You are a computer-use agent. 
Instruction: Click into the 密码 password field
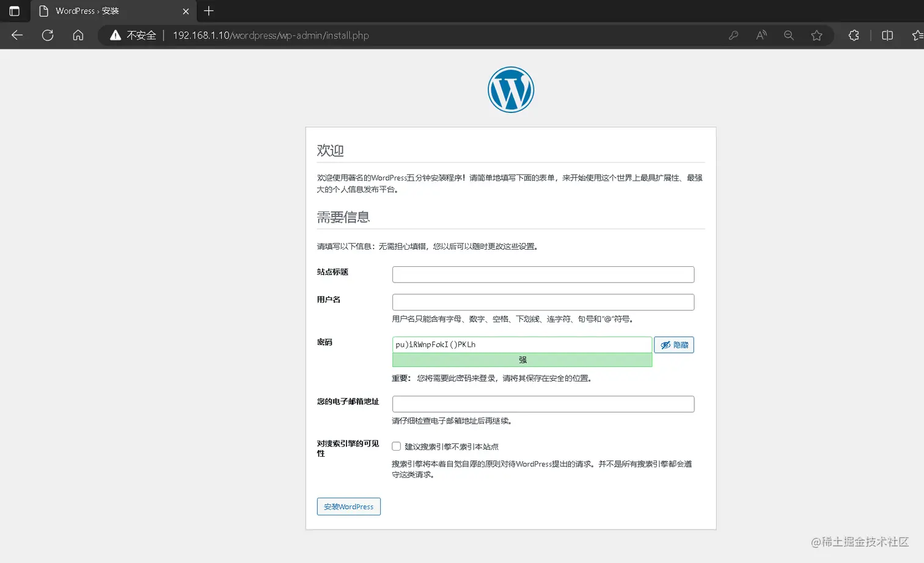[522, 344]
